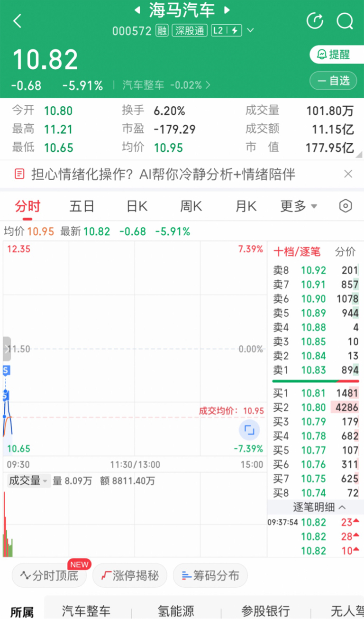Tap 换手 6.20% turnover value
Screen dimensions: 364x619
click(169, 111)
